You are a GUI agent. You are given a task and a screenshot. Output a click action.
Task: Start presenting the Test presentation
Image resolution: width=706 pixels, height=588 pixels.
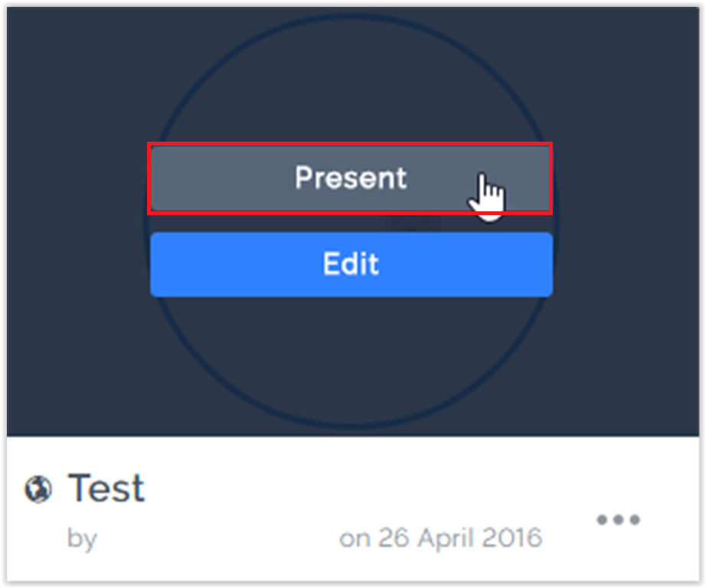(x=351, y=179)
